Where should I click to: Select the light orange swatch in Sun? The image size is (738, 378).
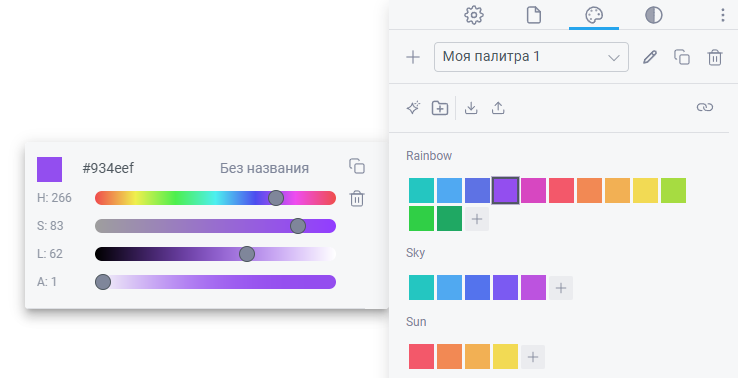(x=477, y=356)
